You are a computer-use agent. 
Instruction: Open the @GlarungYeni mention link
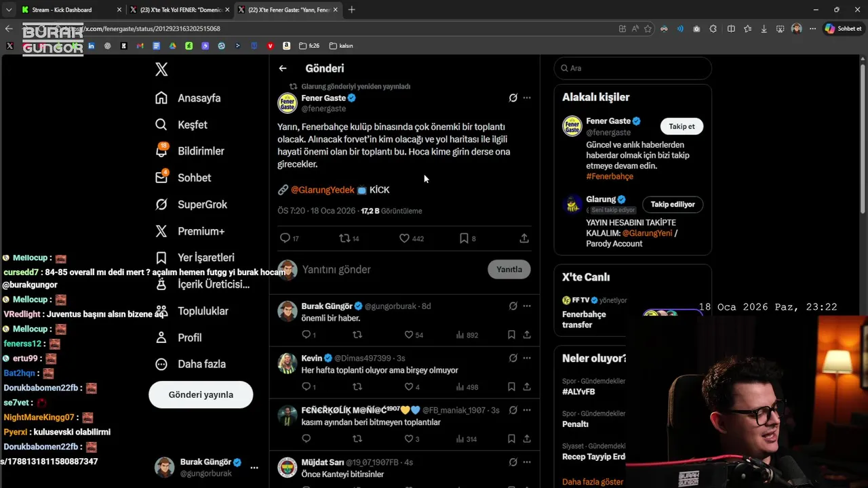click(647, 233)
